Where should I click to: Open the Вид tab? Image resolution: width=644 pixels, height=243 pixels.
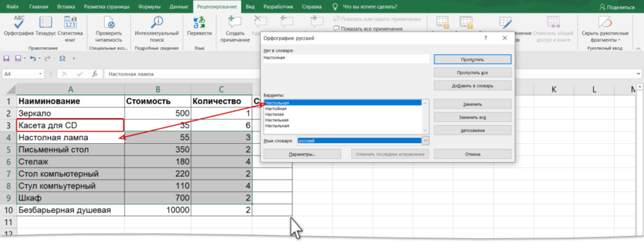point(250,6)
